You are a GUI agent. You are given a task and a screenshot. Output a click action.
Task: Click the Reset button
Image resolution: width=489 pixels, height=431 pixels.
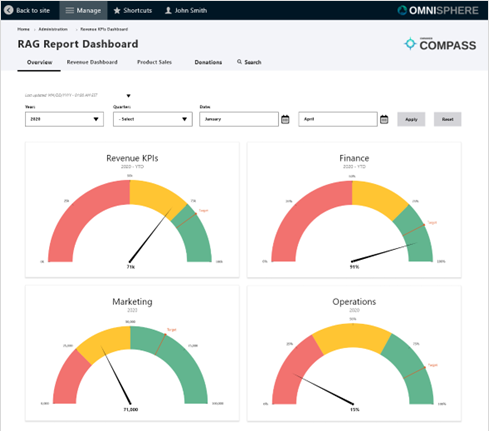point(447,119)
